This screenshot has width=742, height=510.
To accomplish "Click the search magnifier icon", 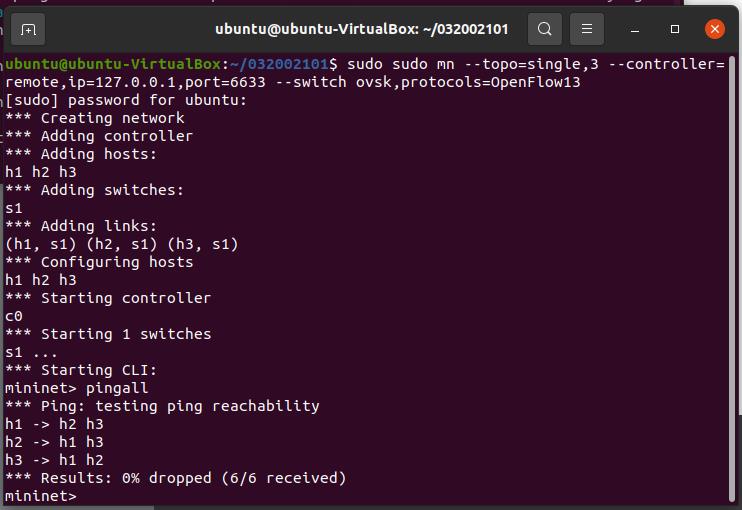I will coord(545,29).
